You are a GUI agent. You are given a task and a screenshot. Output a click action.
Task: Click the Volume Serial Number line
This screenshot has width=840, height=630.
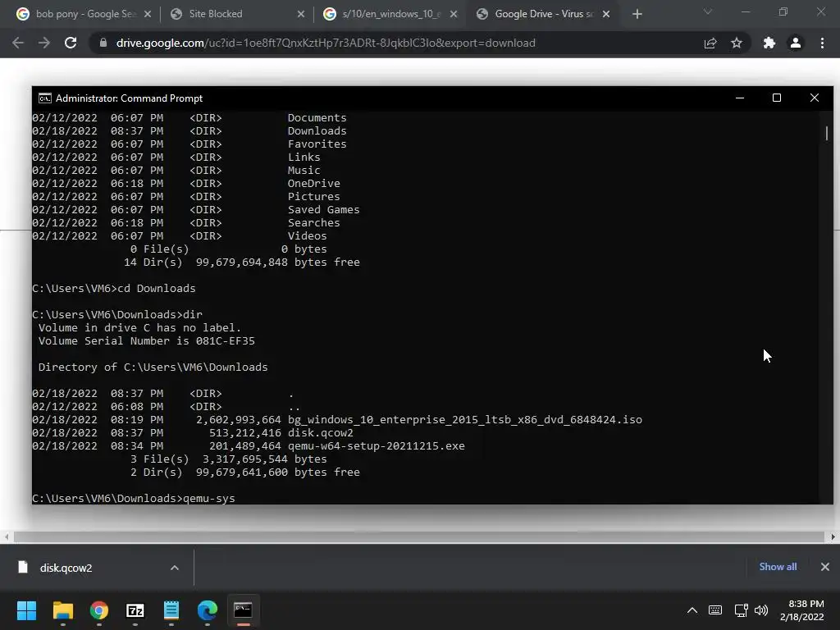[x=147, y=340]
